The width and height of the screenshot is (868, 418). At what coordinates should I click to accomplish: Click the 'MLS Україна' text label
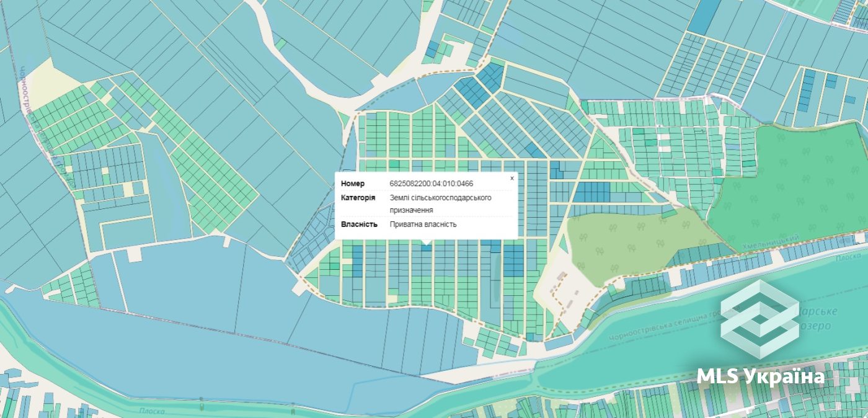(x=761, y=376)
